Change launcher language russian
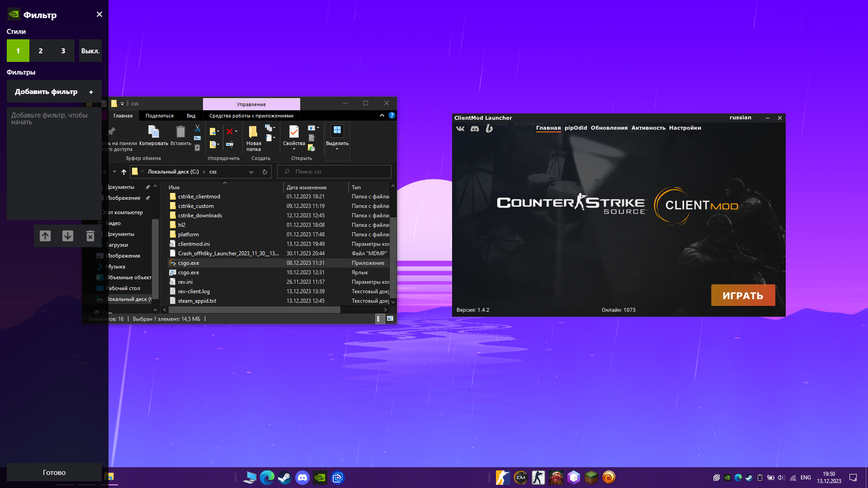 740,117
